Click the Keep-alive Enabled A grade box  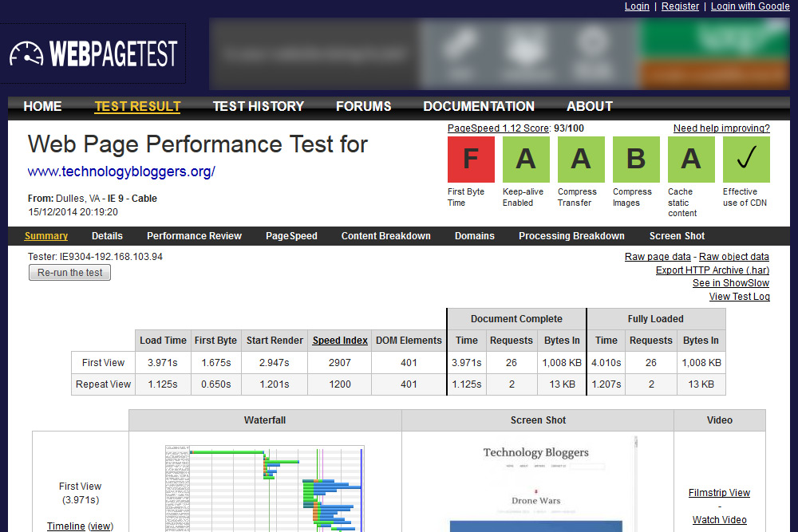(x=526, y=160)
